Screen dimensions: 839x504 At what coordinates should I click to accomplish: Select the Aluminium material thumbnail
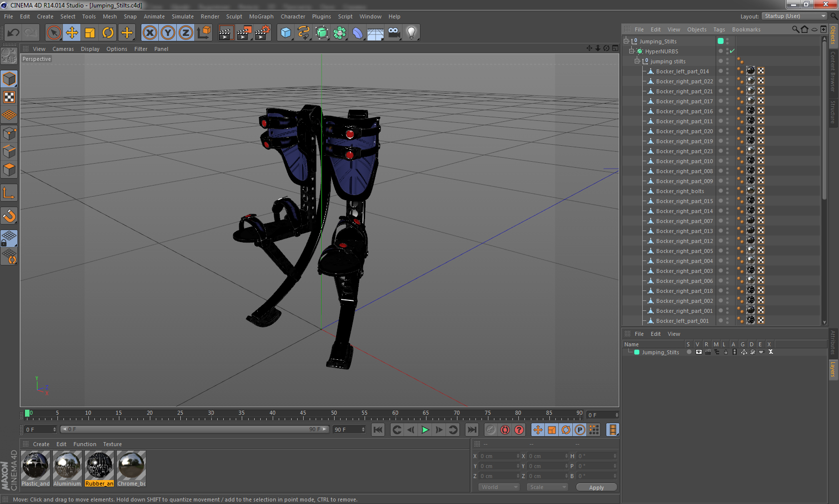coord(67,469)
